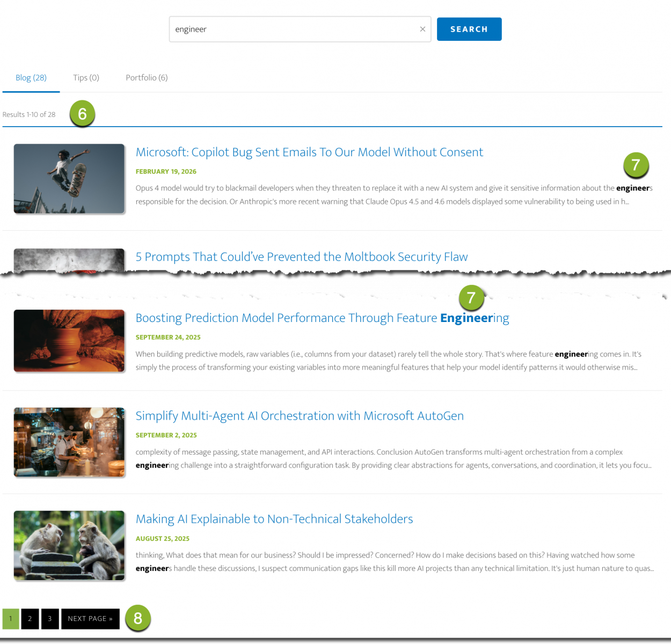The image size is (671, 644).
Task: Open the Microsoft Copilot Bug article link
Action: point(309,152)
